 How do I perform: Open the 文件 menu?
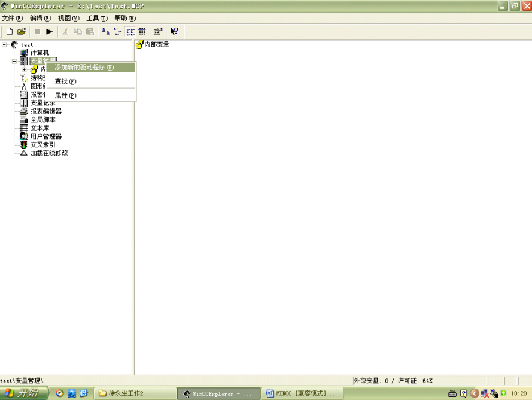[12, 18]
